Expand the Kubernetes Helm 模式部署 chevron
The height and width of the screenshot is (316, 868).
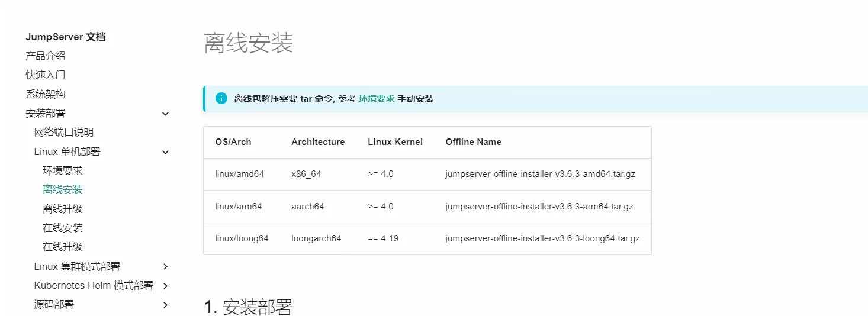[x=166, y=286]
